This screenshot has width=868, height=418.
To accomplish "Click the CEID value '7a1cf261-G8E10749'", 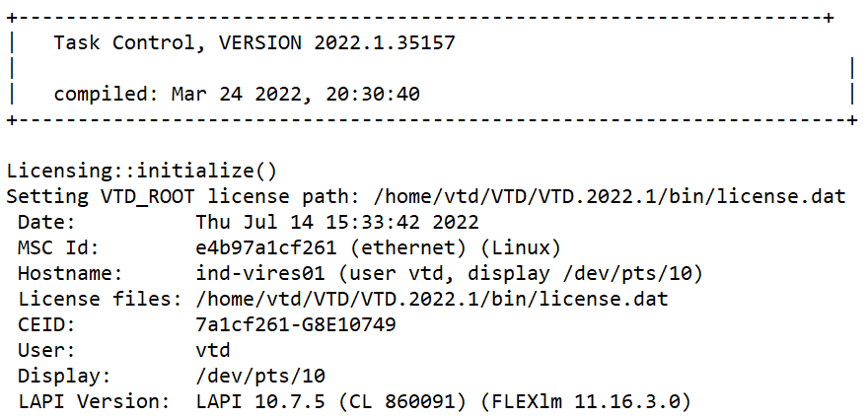I will (288, 324).
